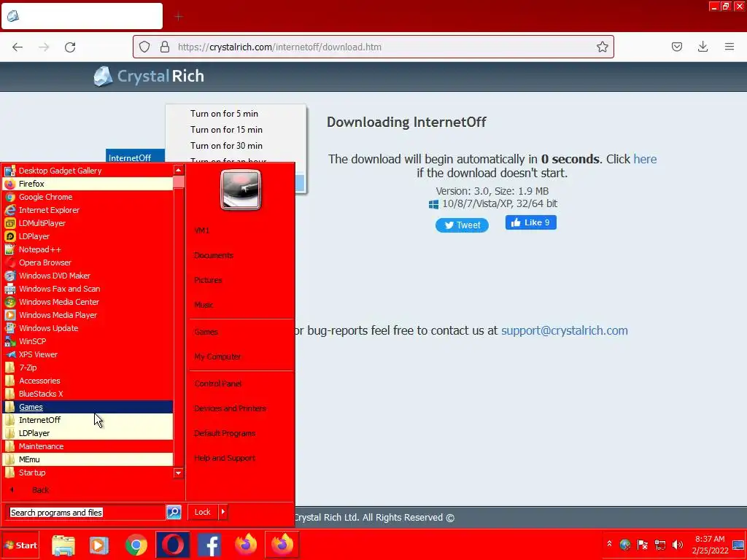Image resolution: width=747 pixels, height=560 pixels.
Task: Click the shield tracking protection icon
Action: click(144, 47)
